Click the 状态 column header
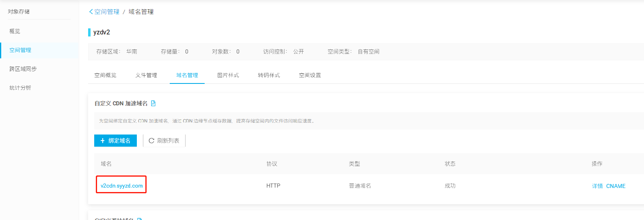644x220 pixels. (x=450, y=164)
